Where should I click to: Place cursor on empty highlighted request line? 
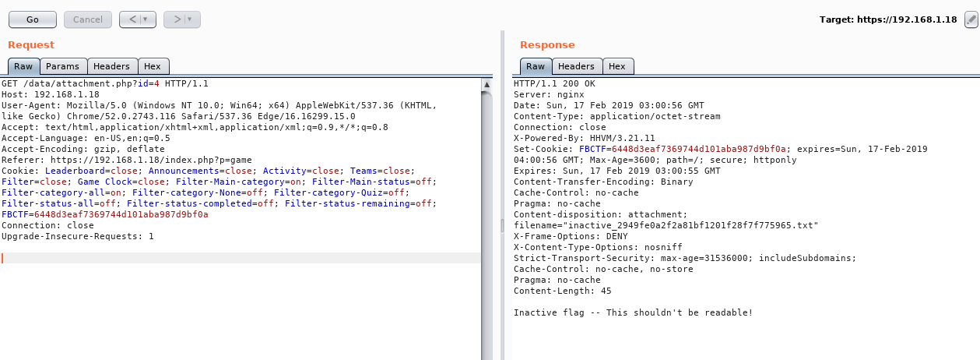(234, 258)
